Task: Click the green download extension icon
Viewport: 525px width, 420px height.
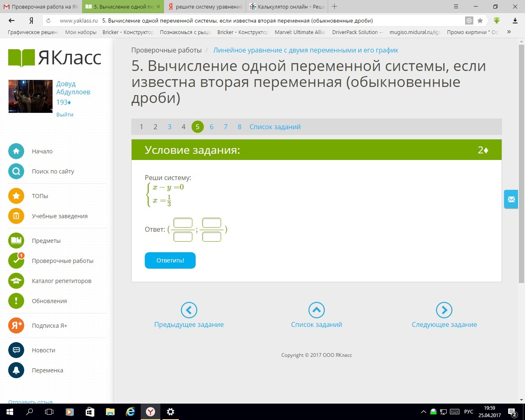Action: 497,21
